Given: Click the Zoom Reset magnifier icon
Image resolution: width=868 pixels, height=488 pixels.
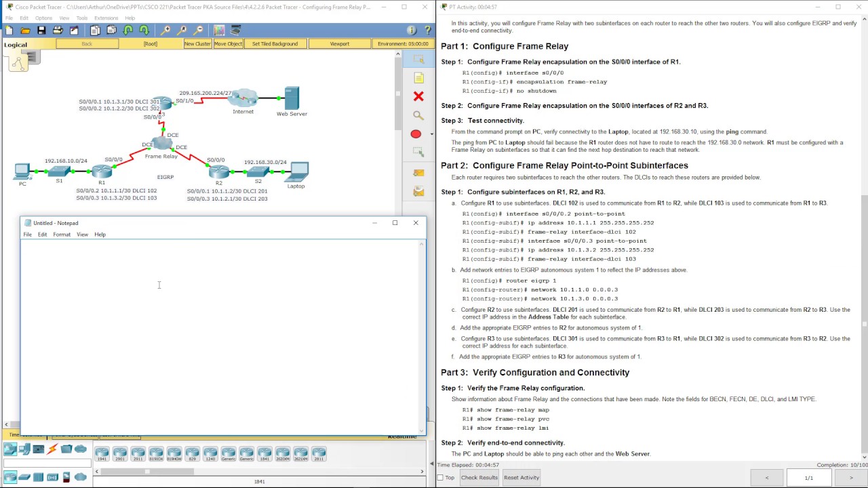Looking at the screenshot, I should (182, 30).
